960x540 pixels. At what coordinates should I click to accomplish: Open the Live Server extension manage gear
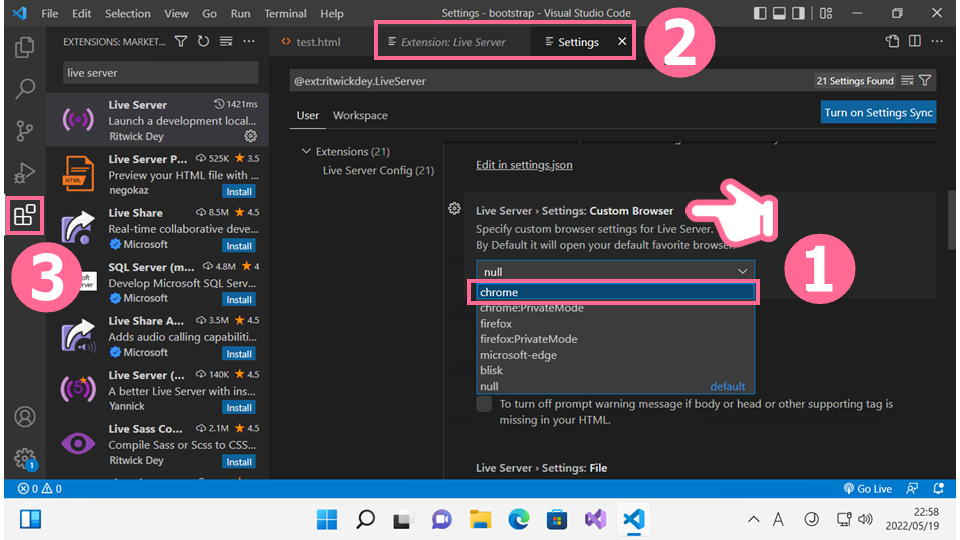(x=250, y=136)
